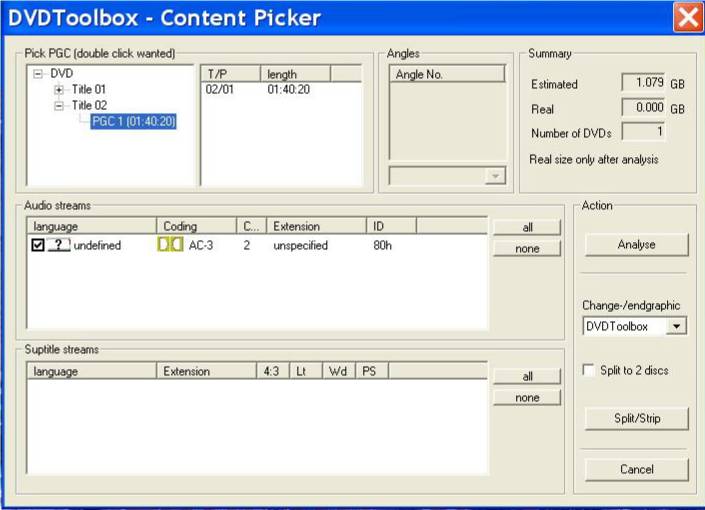This screenshot has width=705, height=510.
Task: Deselect audio streams with none button
Action: coord(527,248)
